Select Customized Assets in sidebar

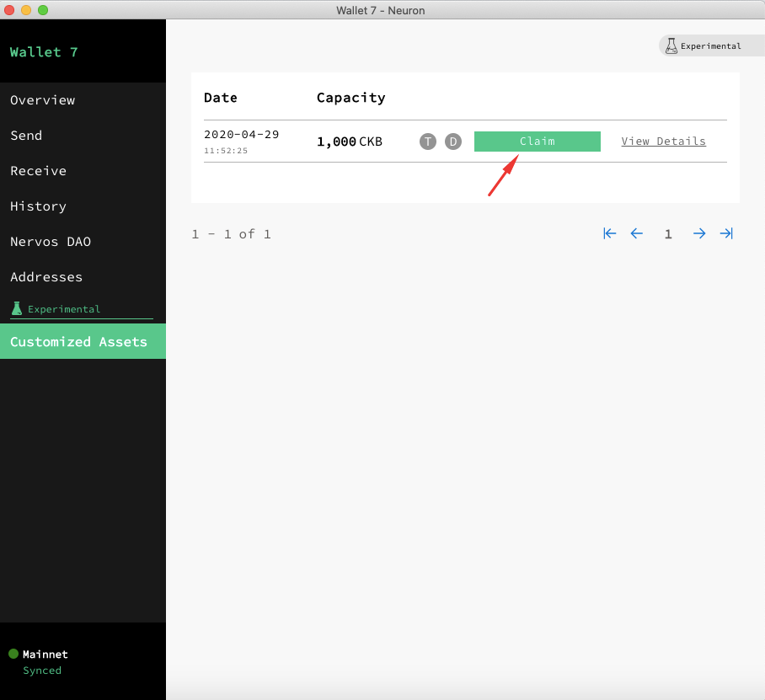point(78,342)
